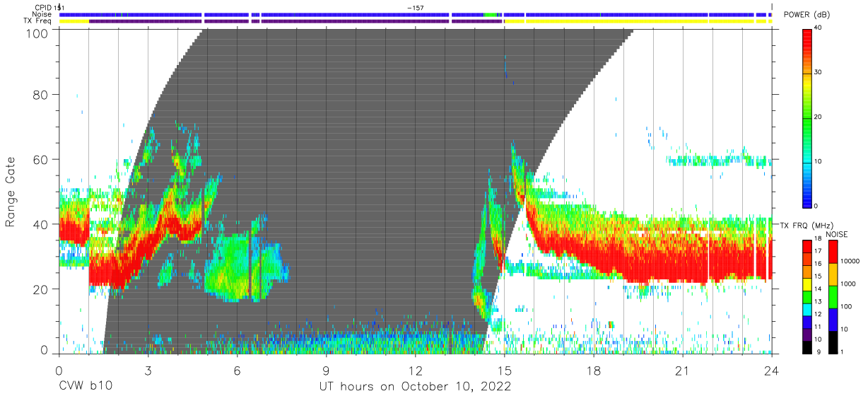Click the 80 tick on Range Gate axis

[x=40, y=94]
